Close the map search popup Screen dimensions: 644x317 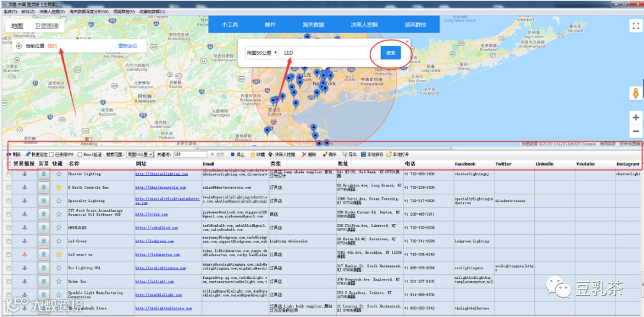point(407,42)
